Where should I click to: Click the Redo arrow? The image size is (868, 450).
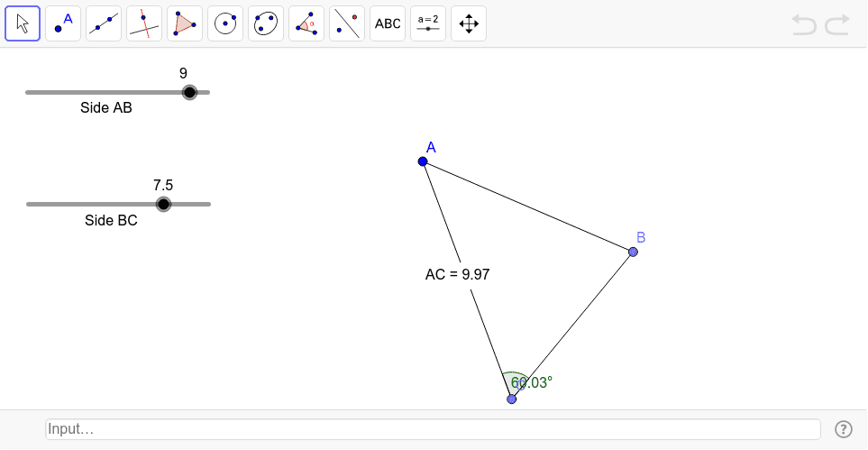click(837, 25)
